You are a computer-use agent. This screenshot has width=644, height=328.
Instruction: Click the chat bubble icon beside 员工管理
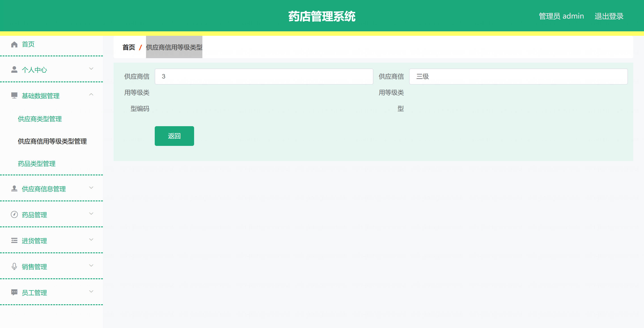pyautogui.click(x=14, y=292)
